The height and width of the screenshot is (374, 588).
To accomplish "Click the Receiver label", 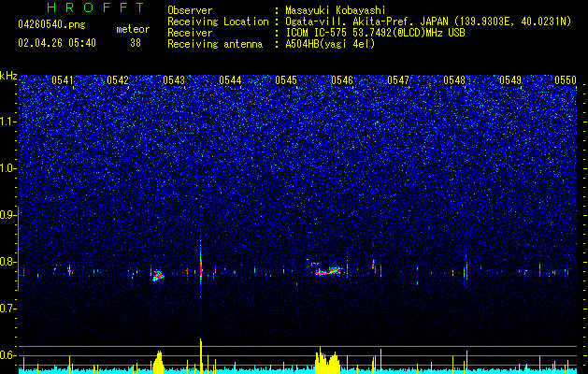I will [190, 33].
